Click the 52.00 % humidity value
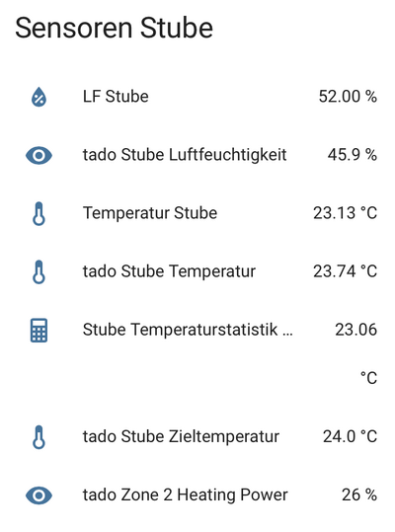Screen dimensions: 395x532 point(348,97)
